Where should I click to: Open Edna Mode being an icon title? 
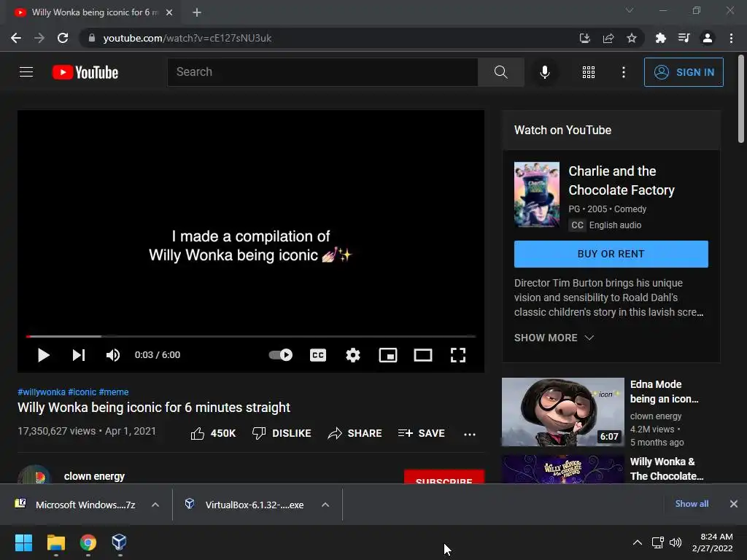pos(664,392)
